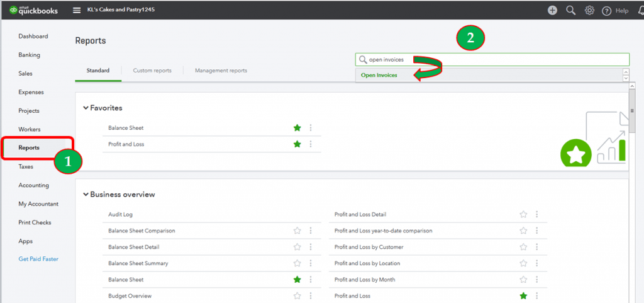Star the Profit and Loss by Location report
This screenshot has width=644, height=303.
click(523, 263)
